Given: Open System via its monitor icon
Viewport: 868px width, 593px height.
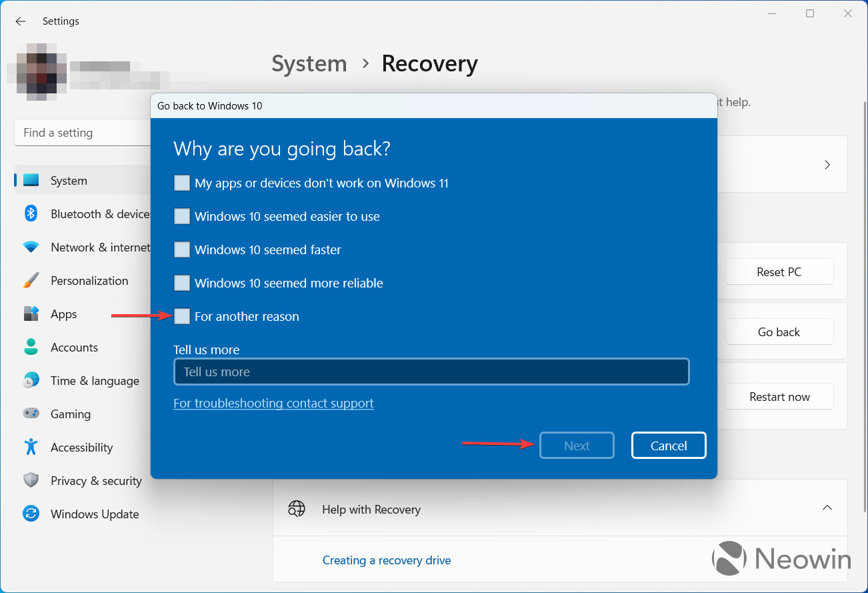Looking at the screenshot, I should [31, 181].
